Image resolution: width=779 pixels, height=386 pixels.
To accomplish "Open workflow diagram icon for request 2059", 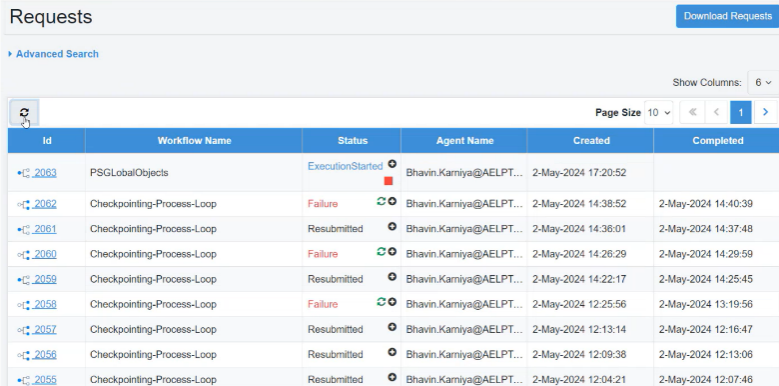I will point(24,279).
